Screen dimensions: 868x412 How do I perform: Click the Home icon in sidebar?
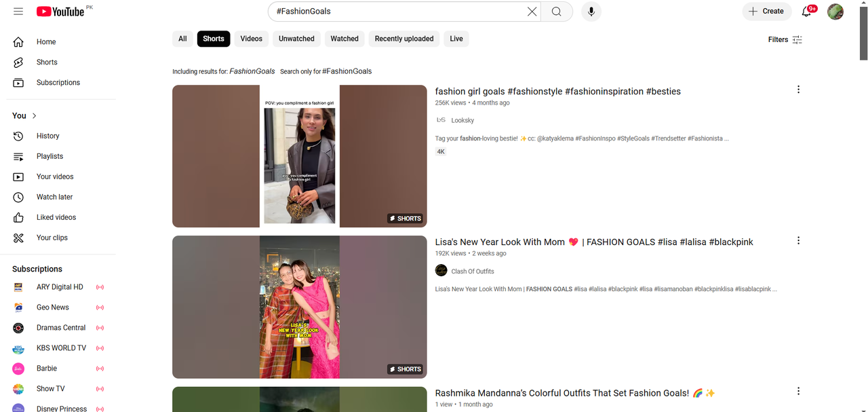tap(19, 42)
